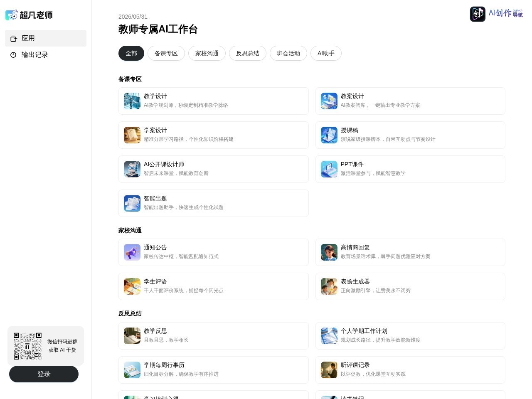Select the AI助手 filter tab
This screenshot has width=532, height=399.
click(x=326, y=53)
